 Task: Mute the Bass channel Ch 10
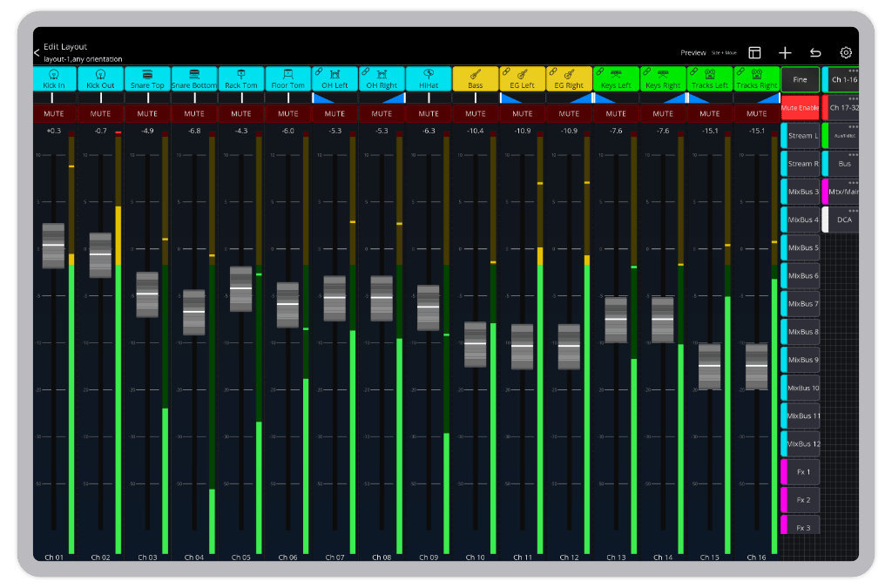pos(476,113)
